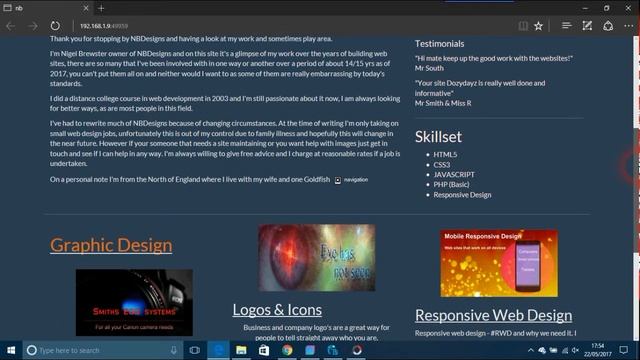
Task: Click the Mobile Responsive Design image
Action: pyautogui.click(x=499, y=263)
